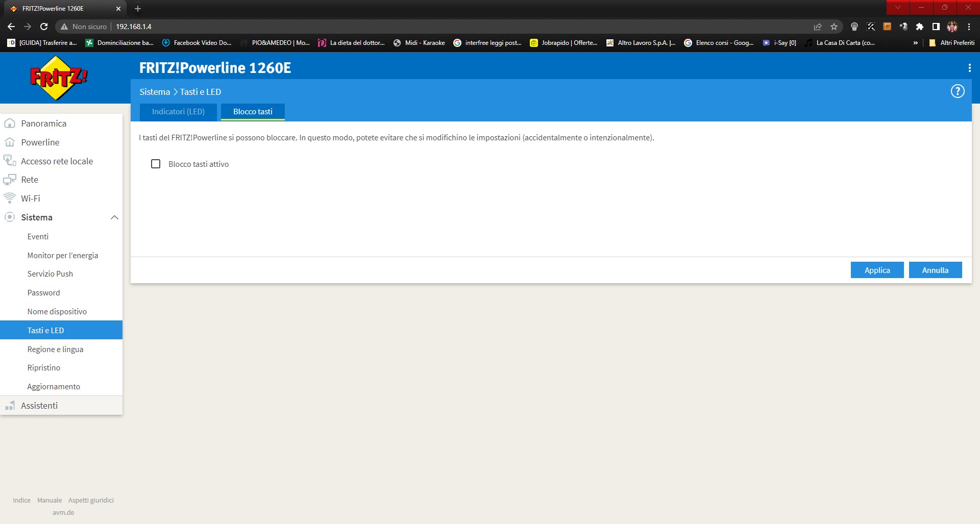Click the Panoramica house icon
980x524 pixels.
(10, 123)
